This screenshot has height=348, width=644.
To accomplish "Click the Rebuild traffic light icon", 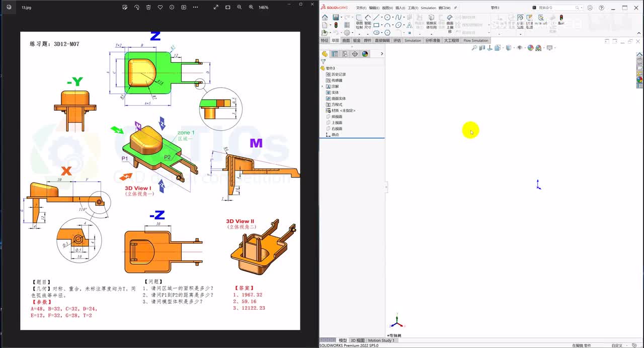I will (336, 25).
